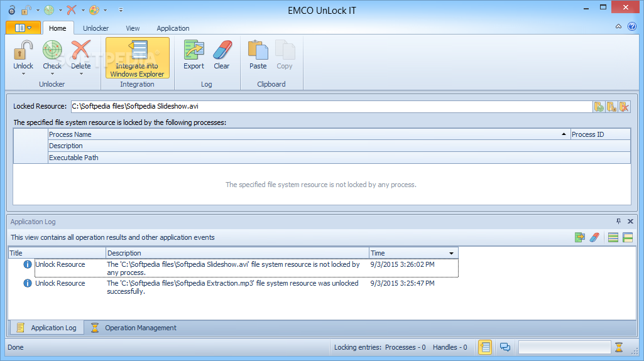The height and width of the screenshot is (361, 644).
Task: Toggle the status bar Application Log icon
Action: (x=485, y=347)
